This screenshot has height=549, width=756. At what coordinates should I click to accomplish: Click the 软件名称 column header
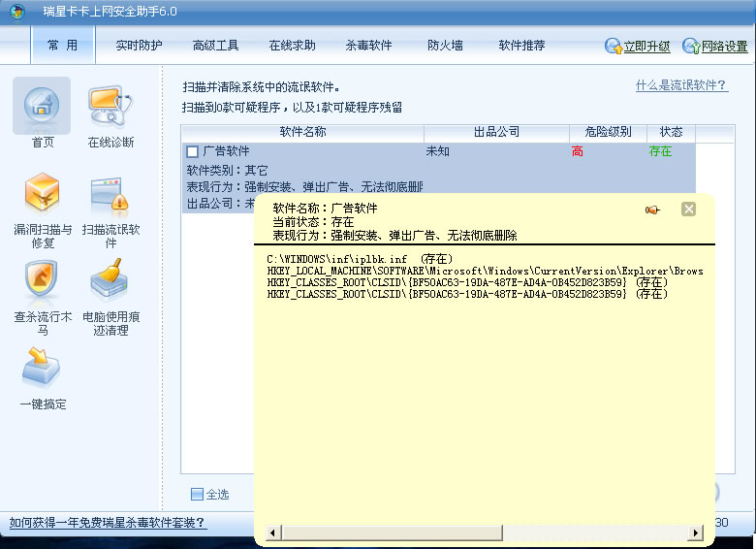point(302,132)
